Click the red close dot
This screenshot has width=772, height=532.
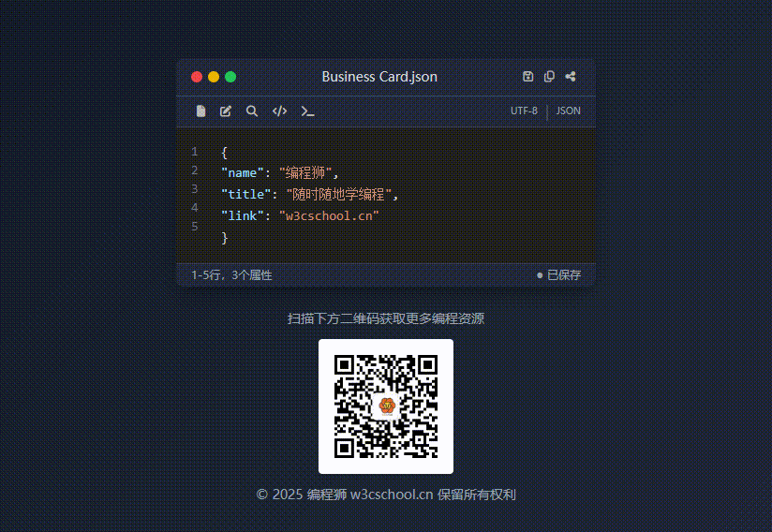(197, 77)
